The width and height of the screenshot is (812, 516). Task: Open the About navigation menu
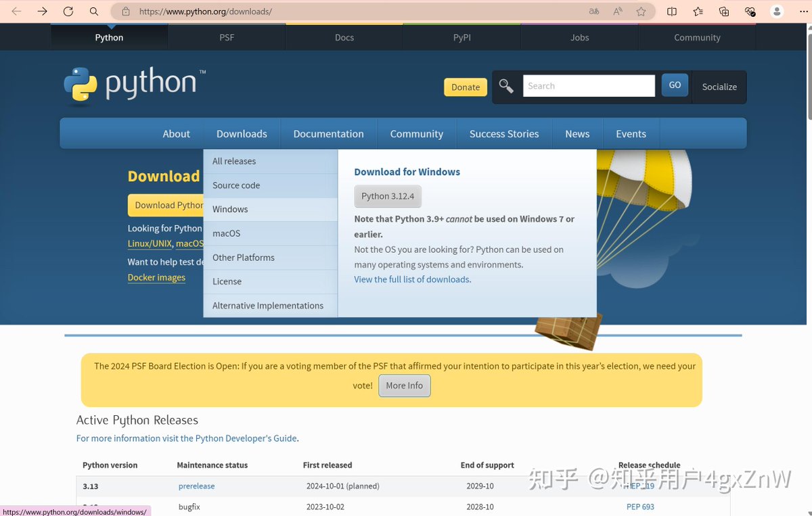pyautogui.click(x=176, y=134)
